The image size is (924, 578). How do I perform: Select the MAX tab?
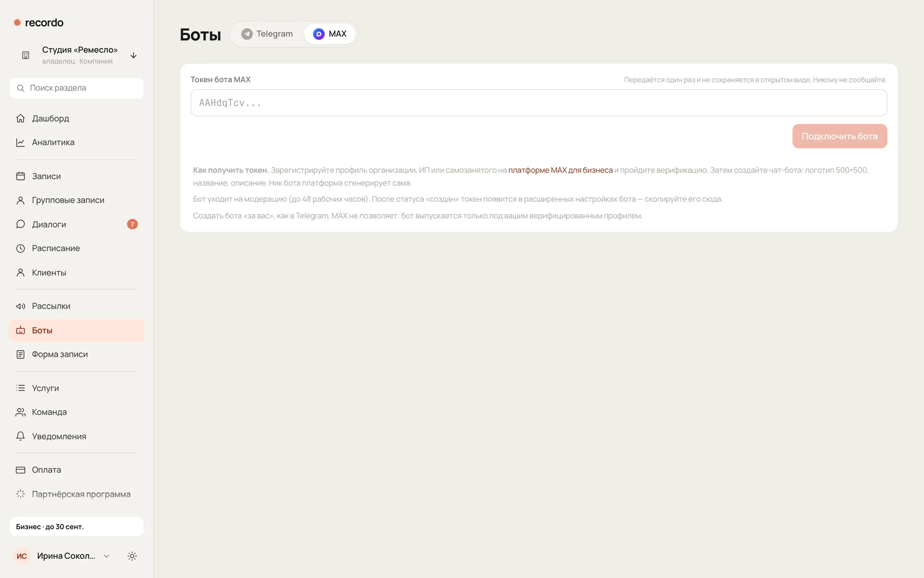pyautogui.click(x=330, y=34)
